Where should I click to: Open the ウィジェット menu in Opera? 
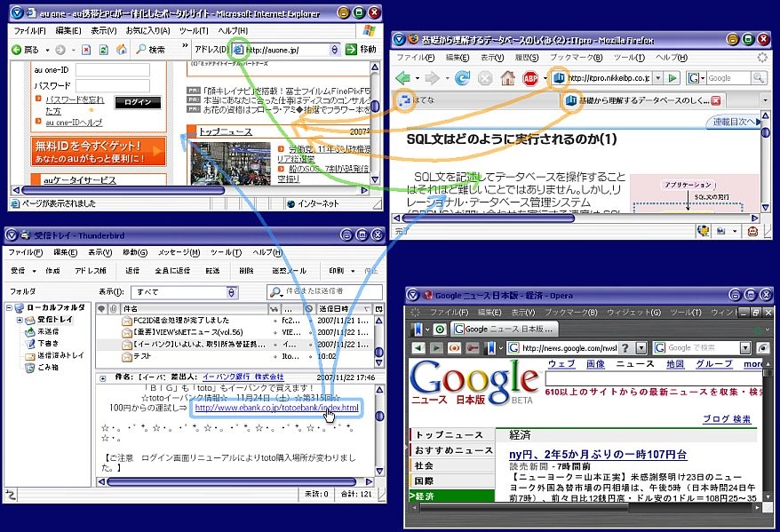coord(633,313)
